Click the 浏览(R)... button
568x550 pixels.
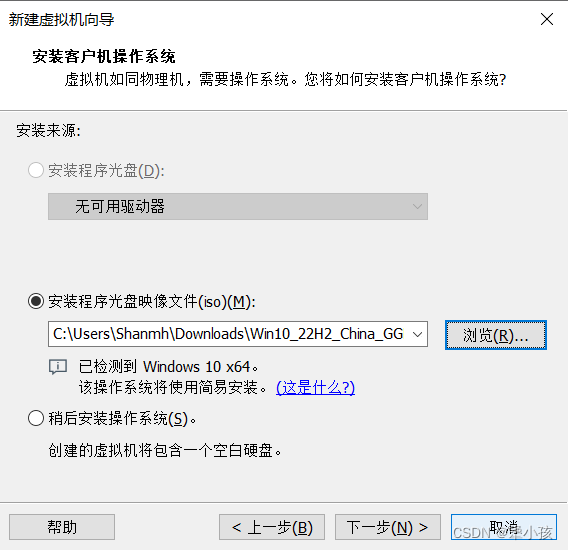496,335
